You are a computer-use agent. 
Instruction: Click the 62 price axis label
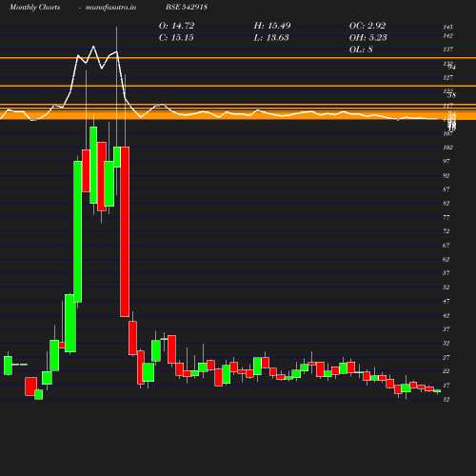click(446, 259)
